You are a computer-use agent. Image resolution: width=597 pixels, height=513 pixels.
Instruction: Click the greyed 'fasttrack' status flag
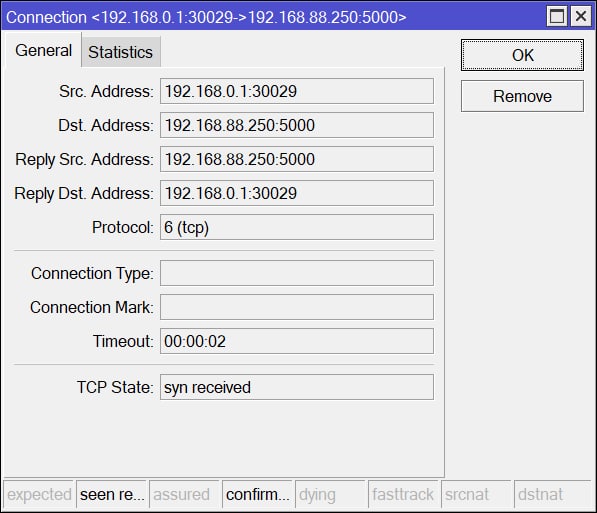click(x=404, y=494)
